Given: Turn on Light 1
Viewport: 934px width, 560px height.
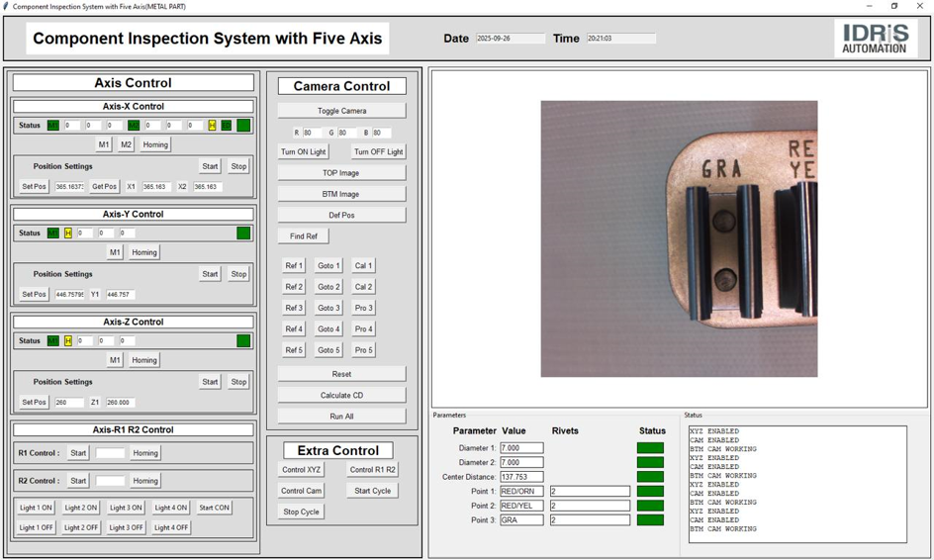Looking at the screenshot, I should tap(37, 508).
